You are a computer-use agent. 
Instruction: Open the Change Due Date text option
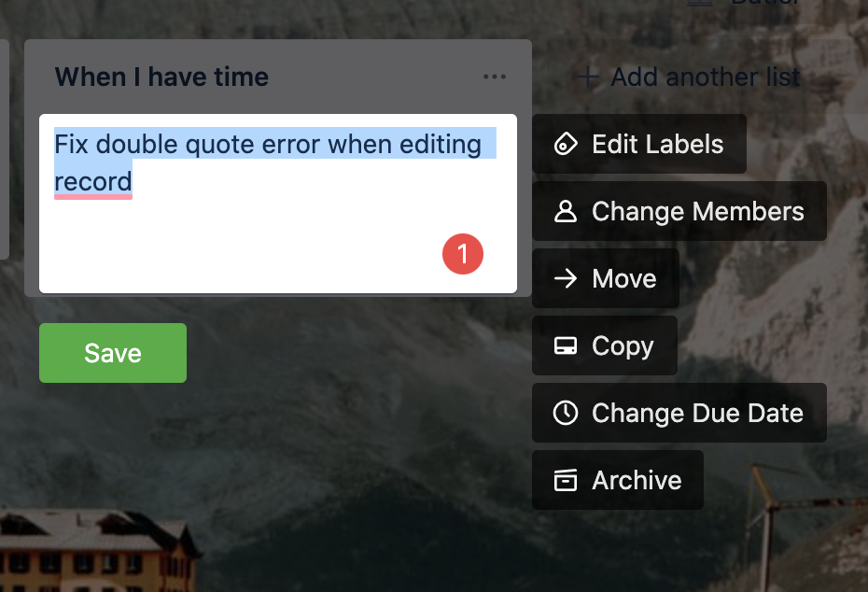point(697,413)
